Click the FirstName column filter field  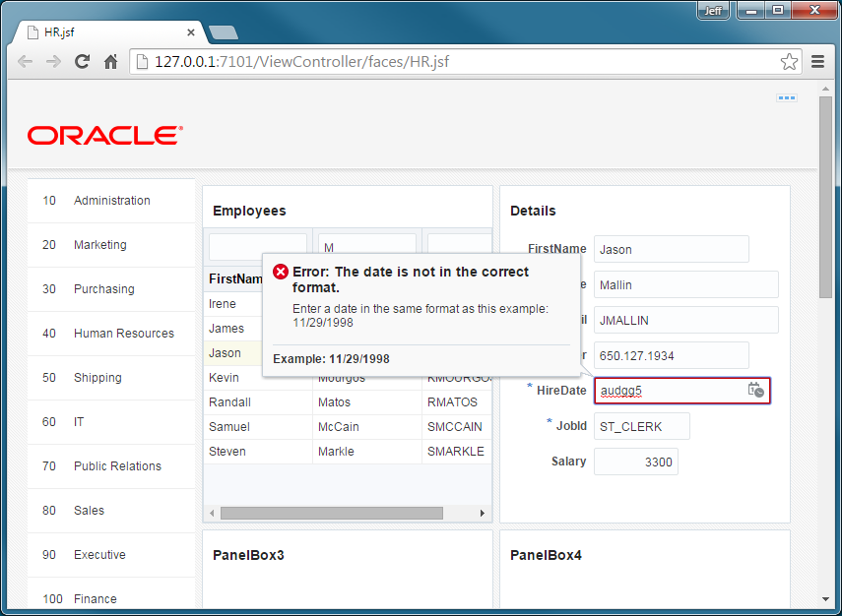point(258,247)
